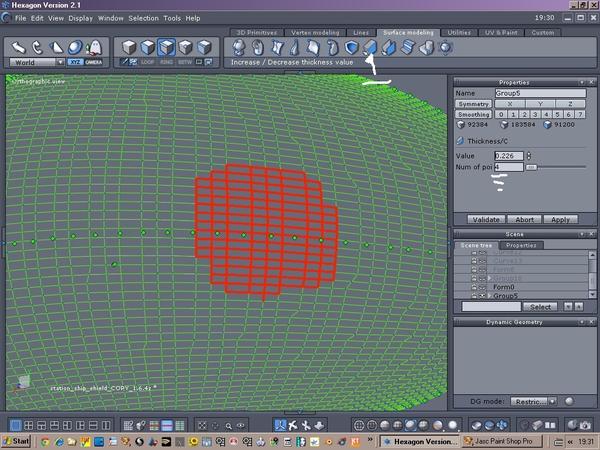Collapse the Scene panel header arrow
The width and height of the screenshot is (600, 450).
point(582,234)
